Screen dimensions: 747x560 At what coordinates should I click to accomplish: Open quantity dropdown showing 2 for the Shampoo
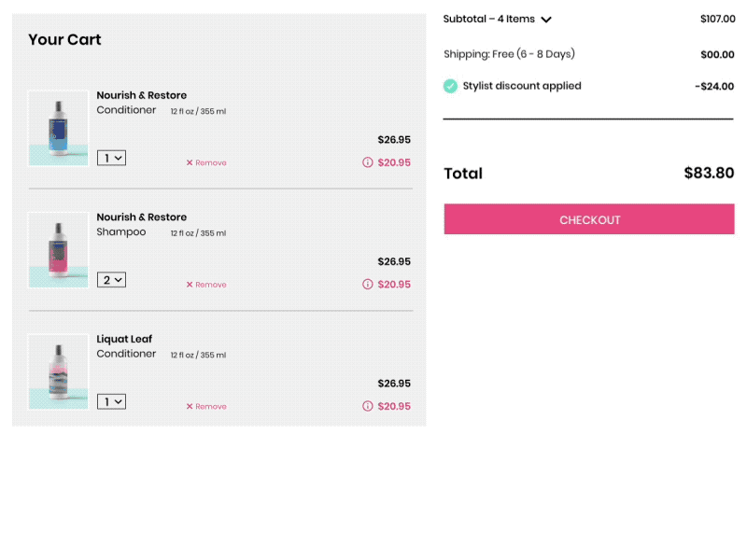pos(111,279)
